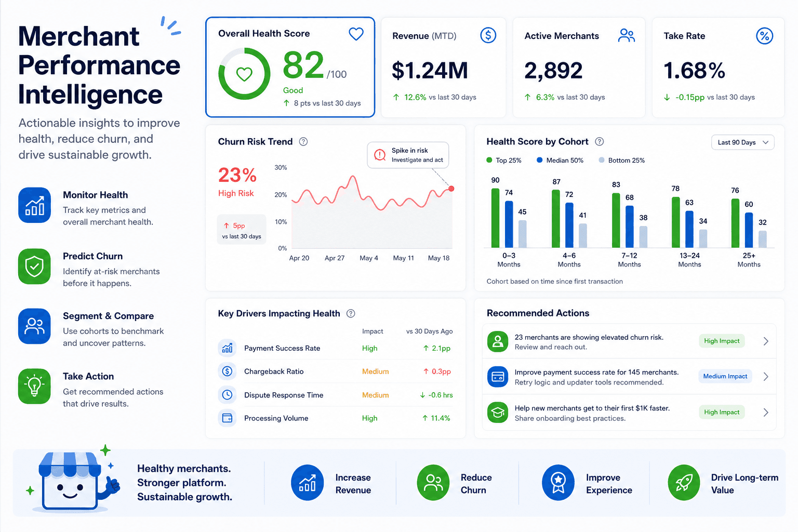Toggle Top 25% legend series
Screen dimensions: 798x532
503,160
